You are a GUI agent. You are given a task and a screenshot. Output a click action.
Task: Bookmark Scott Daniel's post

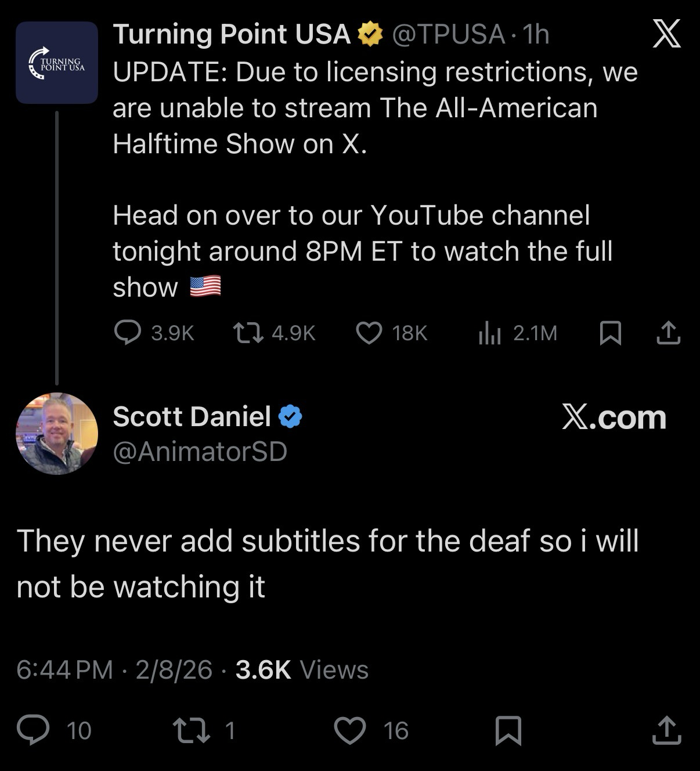pyautogui.click(x=508, y=730)
